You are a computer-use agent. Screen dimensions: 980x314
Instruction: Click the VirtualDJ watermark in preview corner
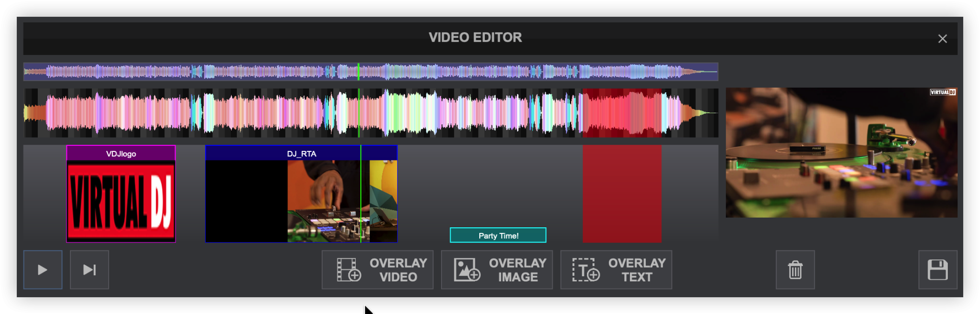(942, 92)
